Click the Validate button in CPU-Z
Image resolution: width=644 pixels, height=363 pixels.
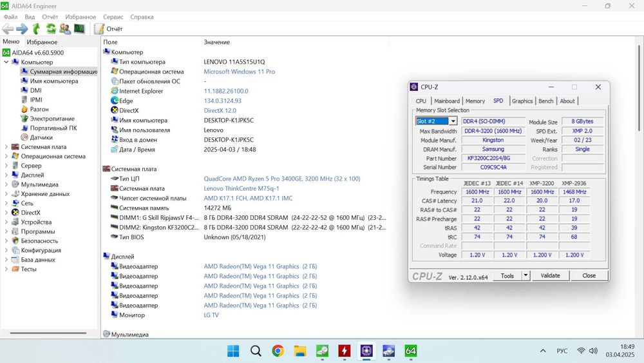pos(550,275)
